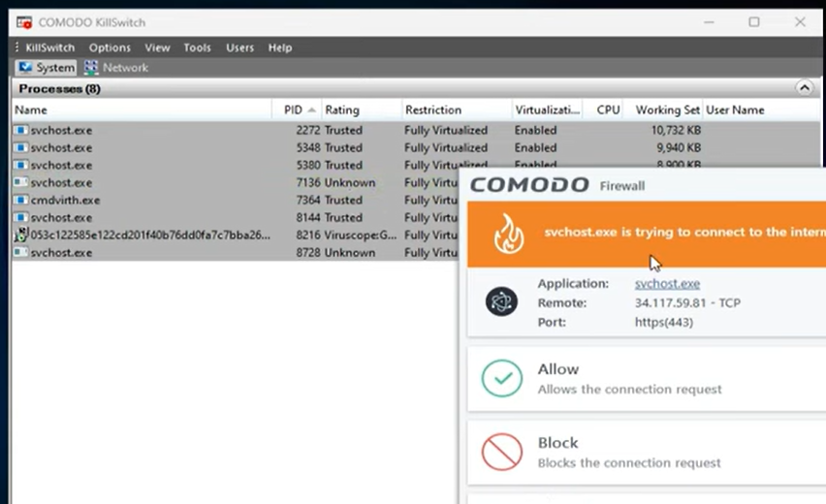
Task: Open the View menu
Action: tap(157, 47)
